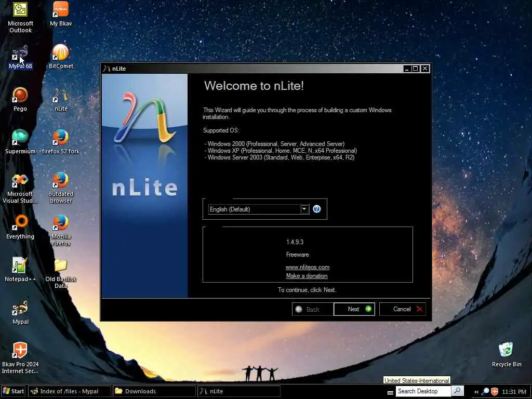Click the version text 1.4.9.3
This screenshot has height=399, width=532.
[x=295, y=242]
